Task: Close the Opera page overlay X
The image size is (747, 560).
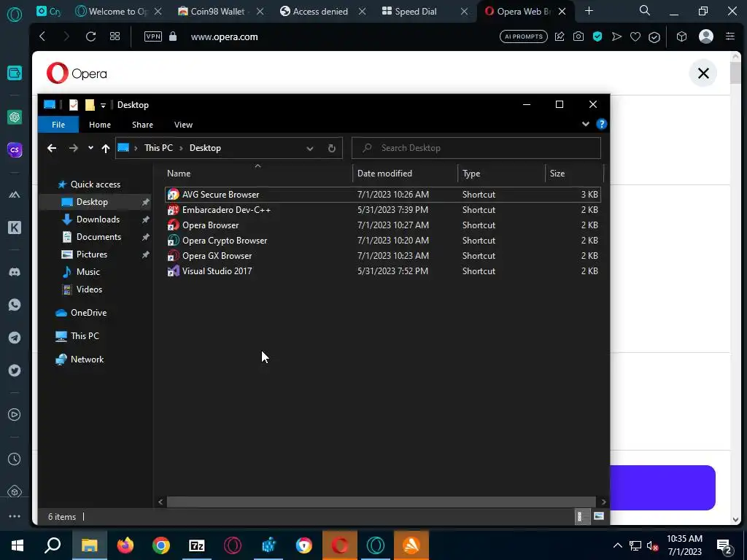Action: 703,74
